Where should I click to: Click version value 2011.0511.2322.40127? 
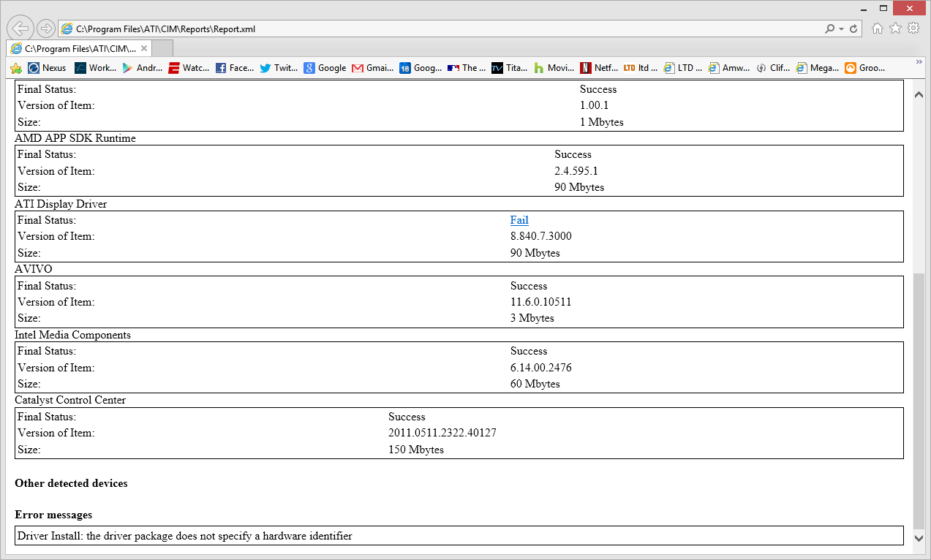442,433
